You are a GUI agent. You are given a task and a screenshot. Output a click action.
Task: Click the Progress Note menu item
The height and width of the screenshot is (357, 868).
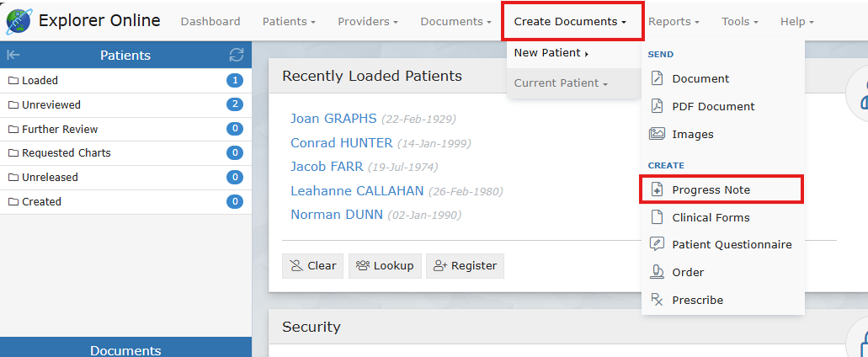(710, 189)
